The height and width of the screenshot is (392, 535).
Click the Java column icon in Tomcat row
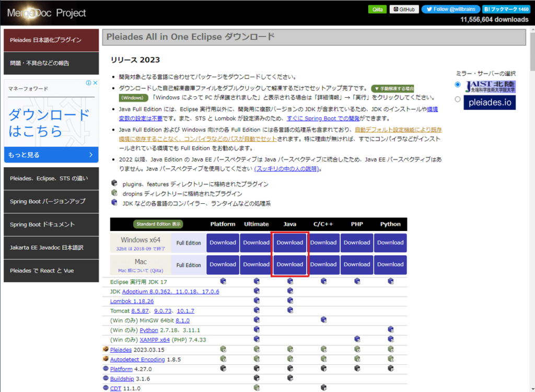[290, 310]
